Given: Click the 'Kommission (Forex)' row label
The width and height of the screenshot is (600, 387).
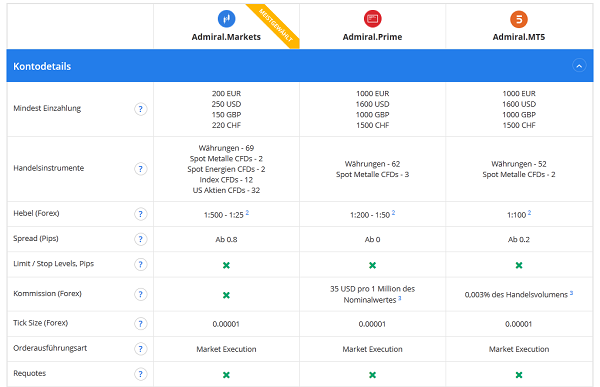Looking at the screenshot, I should click(47, 294).
